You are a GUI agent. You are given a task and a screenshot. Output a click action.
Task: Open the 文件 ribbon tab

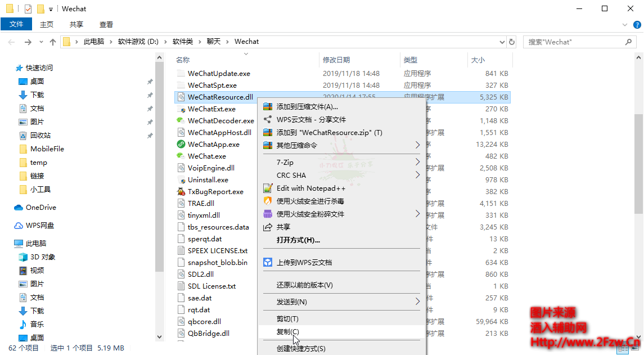[x=16, y=24]
